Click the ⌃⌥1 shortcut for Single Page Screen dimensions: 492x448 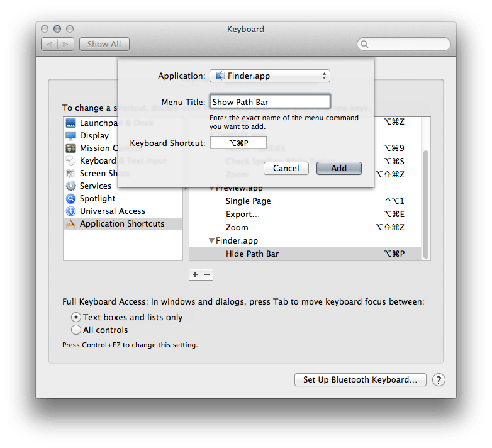pos(394,201)
